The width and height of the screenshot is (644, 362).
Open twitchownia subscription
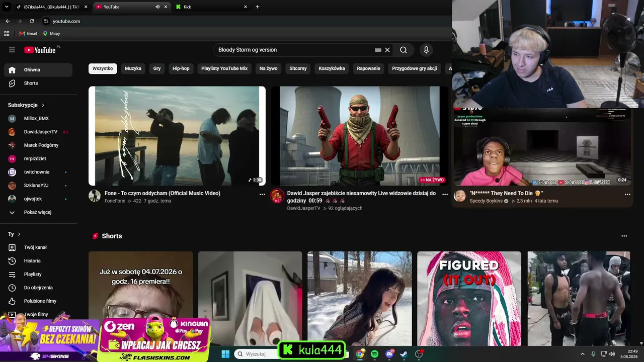(38, 172)
